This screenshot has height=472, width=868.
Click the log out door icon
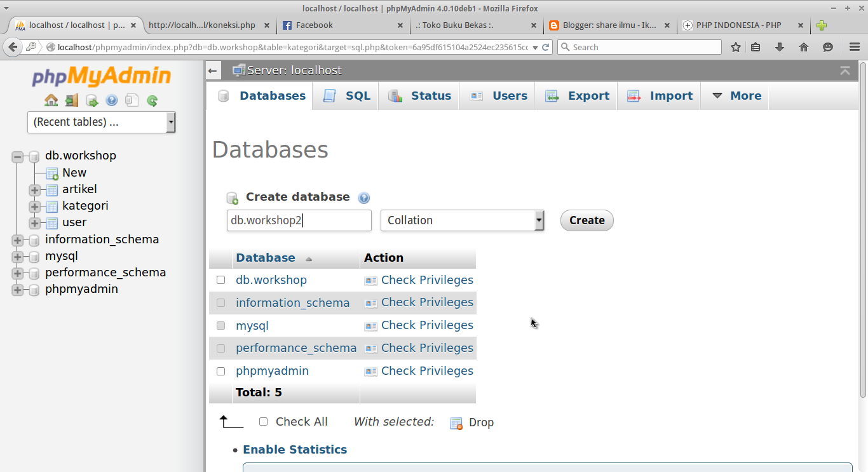(72, 100)
